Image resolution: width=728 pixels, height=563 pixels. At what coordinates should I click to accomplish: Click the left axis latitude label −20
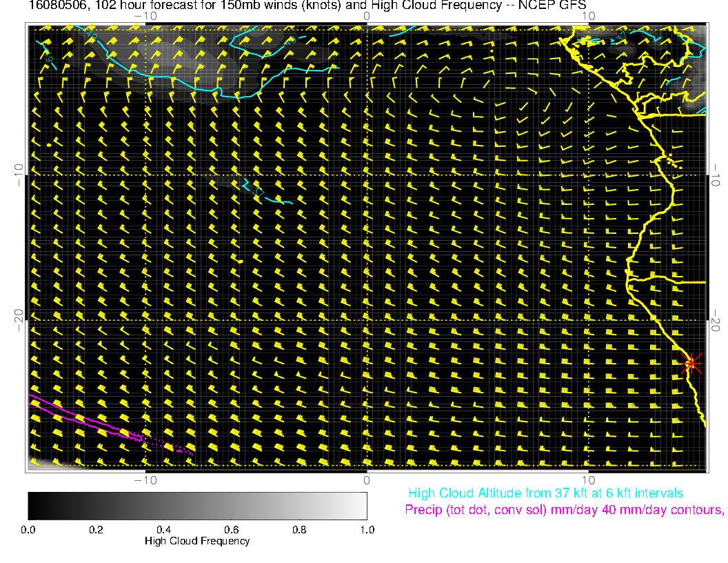(x=18, y=319)
